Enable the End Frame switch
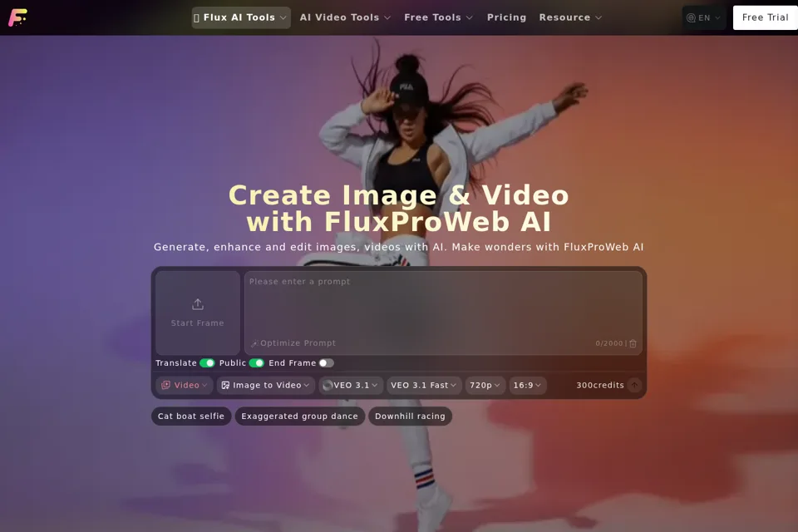Image resolution: width=798 pixels, height=532 pixels. click(326, 363)
